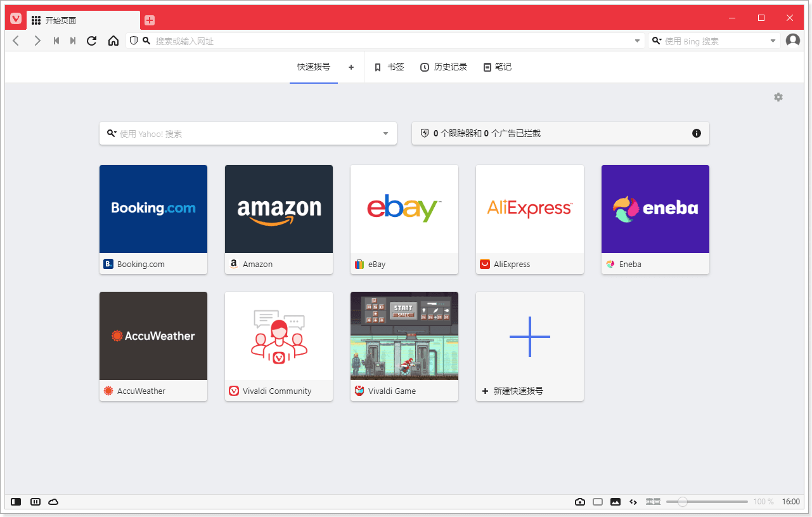Click the 重置 zoom reset button
This screenshot has height=517, width=812.
653,502
